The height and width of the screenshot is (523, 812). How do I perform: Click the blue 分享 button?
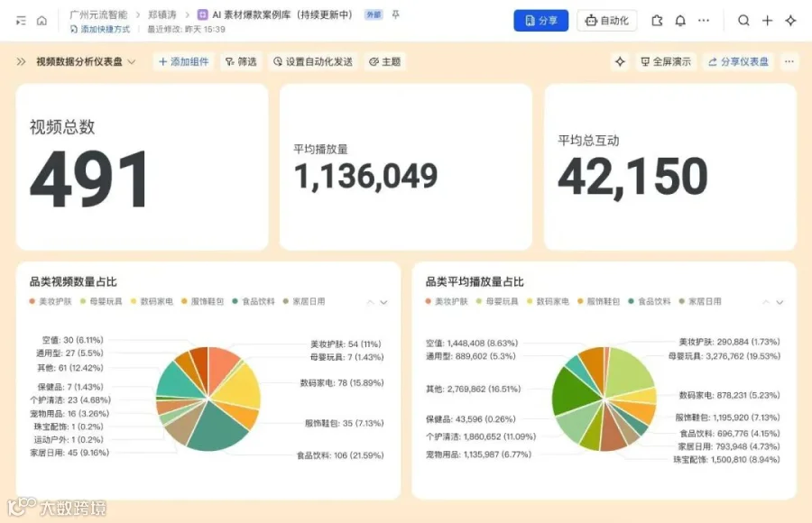[540, 21]
